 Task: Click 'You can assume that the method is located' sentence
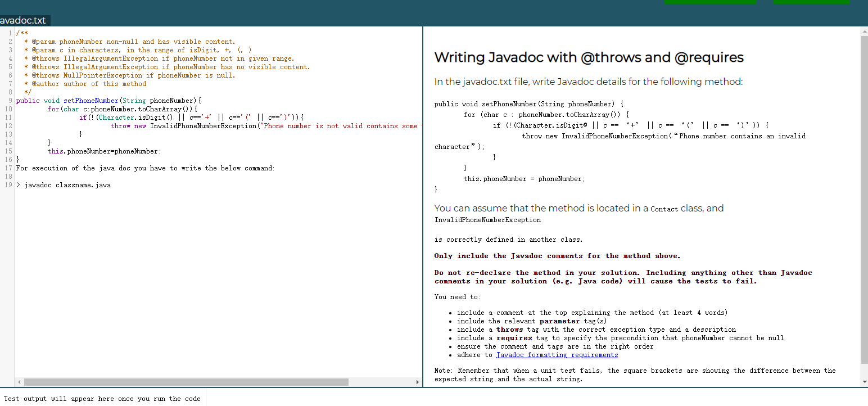coord(579,209)
